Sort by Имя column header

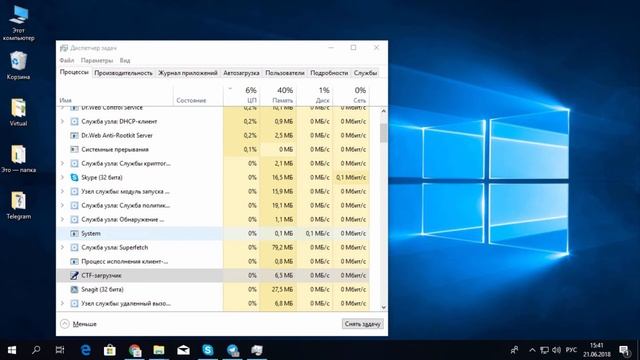115,95
